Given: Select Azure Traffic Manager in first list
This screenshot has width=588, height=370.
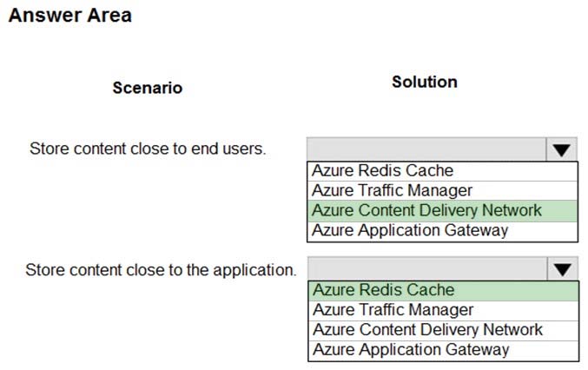Looking at the screenshot, I should (x=442, y=191).
